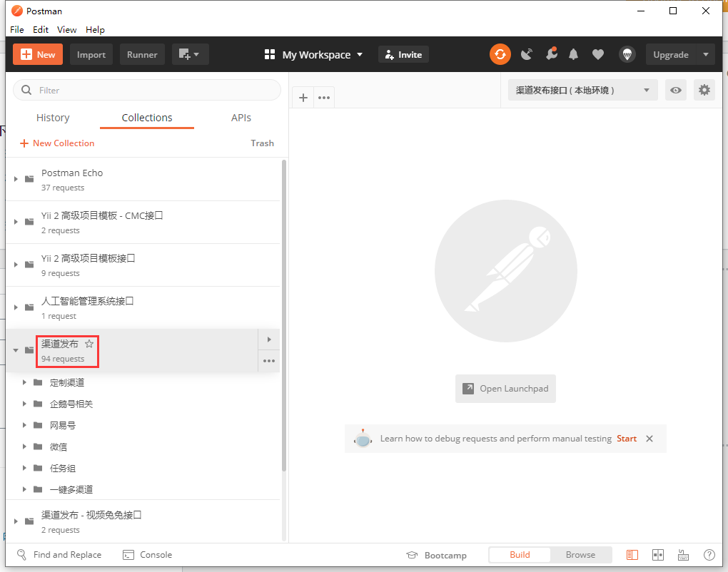Open help question mark icon
The width and height of the screenshot is (728, 572).
coord(709,555)
